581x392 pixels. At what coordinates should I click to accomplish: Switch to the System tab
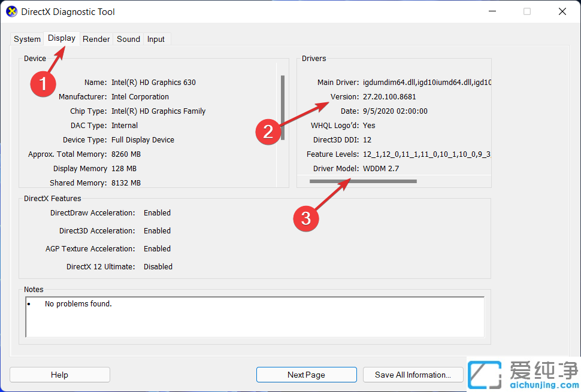27,39
